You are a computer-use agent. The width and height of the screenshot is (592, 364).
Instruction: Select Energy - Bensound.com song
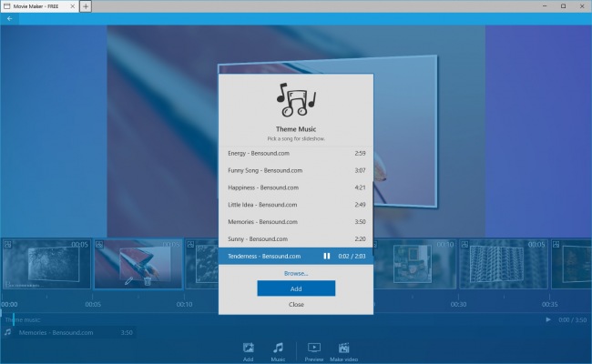(x=296, y=154)
